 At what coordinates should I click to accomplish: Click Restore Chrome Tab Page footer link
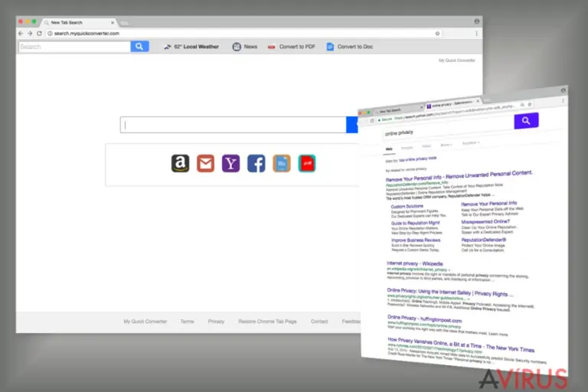[x=267, y=322]
